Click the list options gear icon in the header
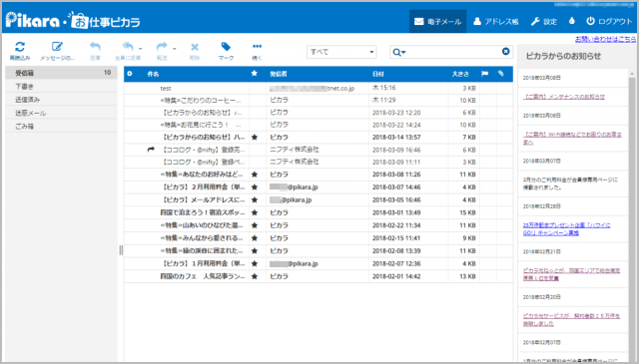The width and height of the screenshot is (639, 364). pos(130,74)
